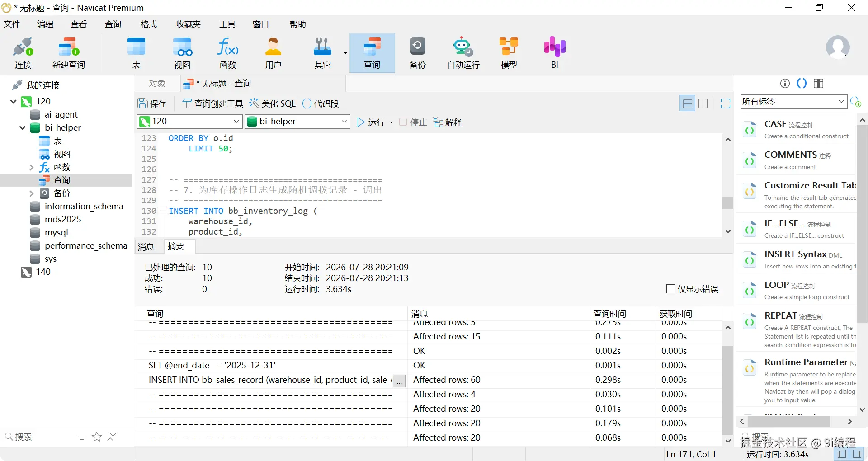The width and height of the screenshot is (868, 461).
Task: Toggle stacked horizontal split layout
Action: (687, 103)
